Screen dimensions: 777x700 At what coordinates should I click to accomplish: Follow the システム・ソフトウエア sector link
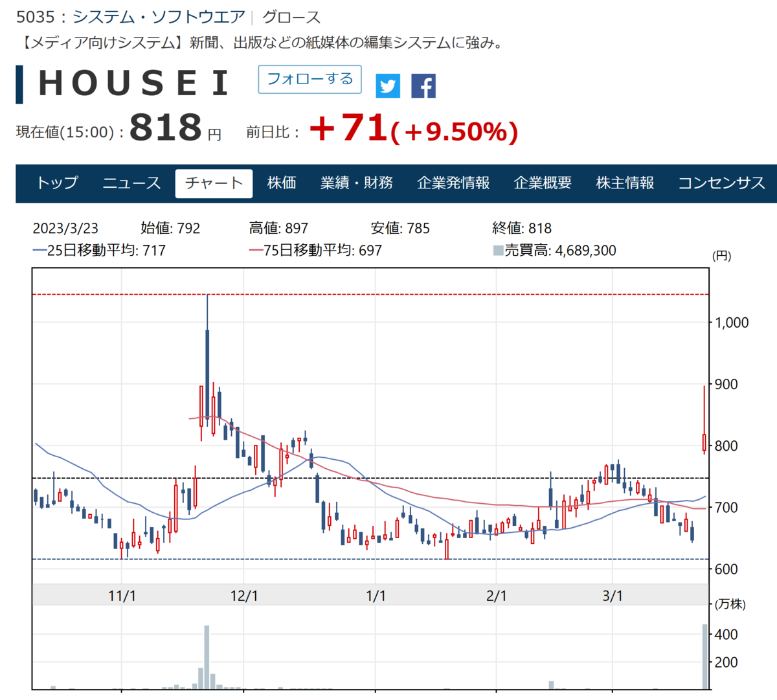tap(159, 17)
